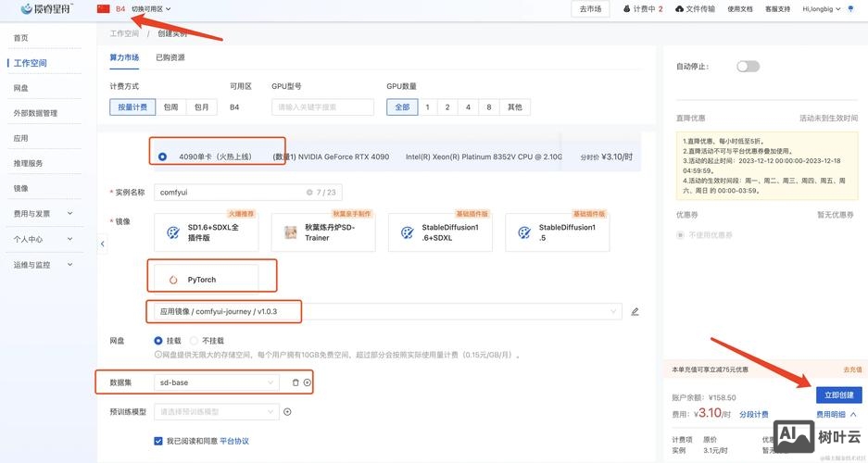This screenshot has width=868, height=463.
Task: Click the edit pencil icon beside image dropdown
Action: coord(635,311)
